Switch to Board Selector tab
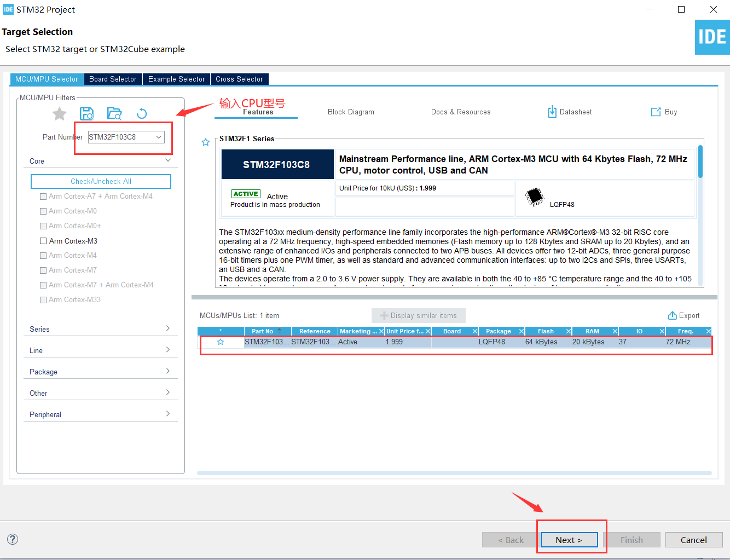The image size is (730, 560). 113,79
